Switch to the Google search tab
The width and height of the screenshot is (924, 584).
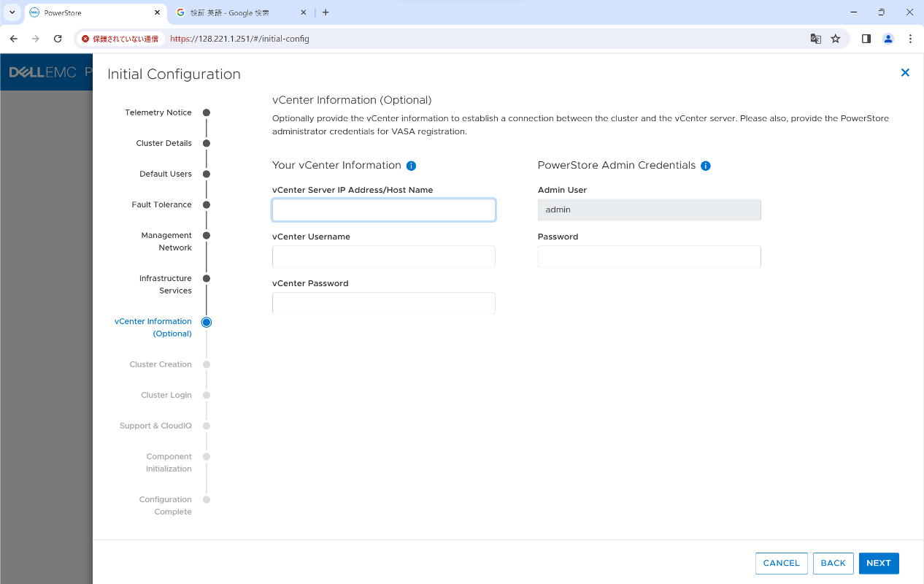[241, 12]
